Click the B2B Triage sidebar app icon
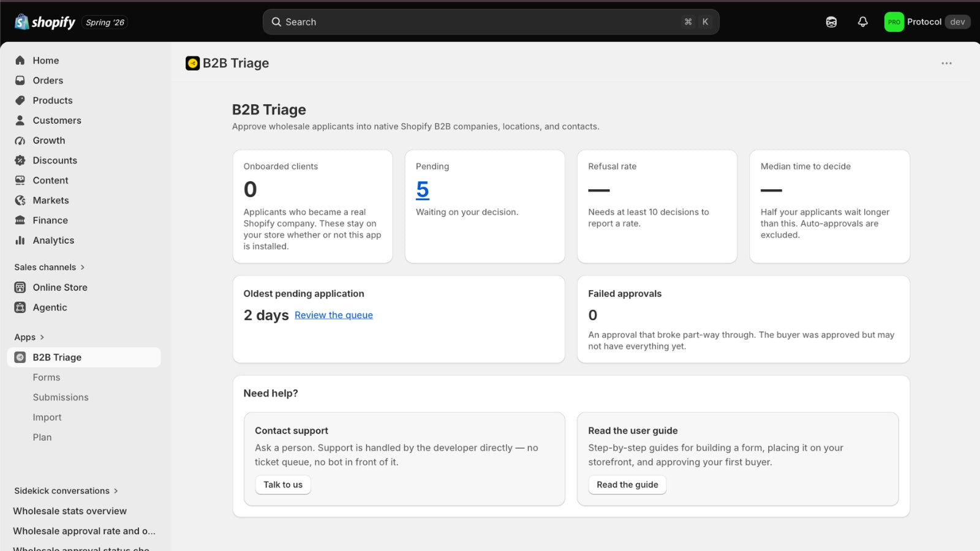The image size is (980, 551). tap(20, 358)
